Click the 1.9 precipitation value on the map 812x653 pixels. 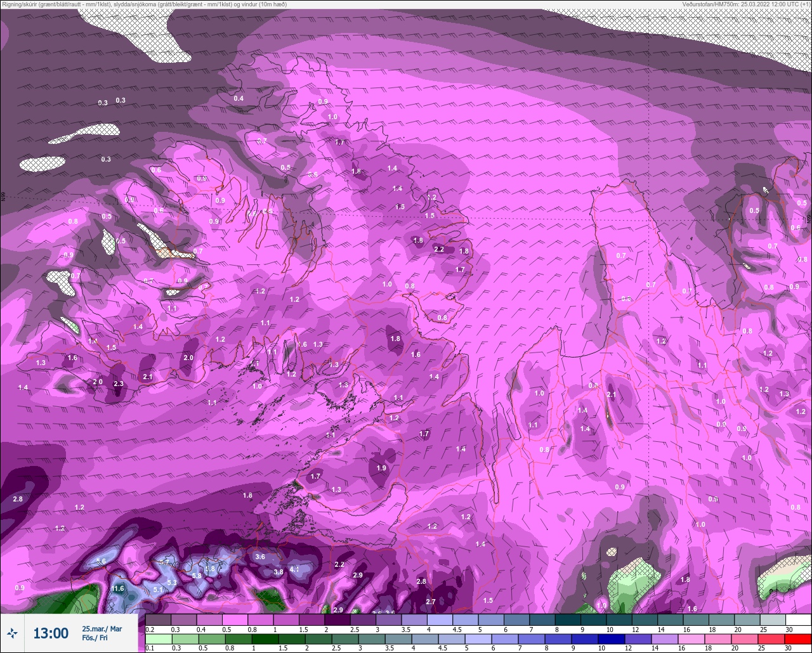381,468
